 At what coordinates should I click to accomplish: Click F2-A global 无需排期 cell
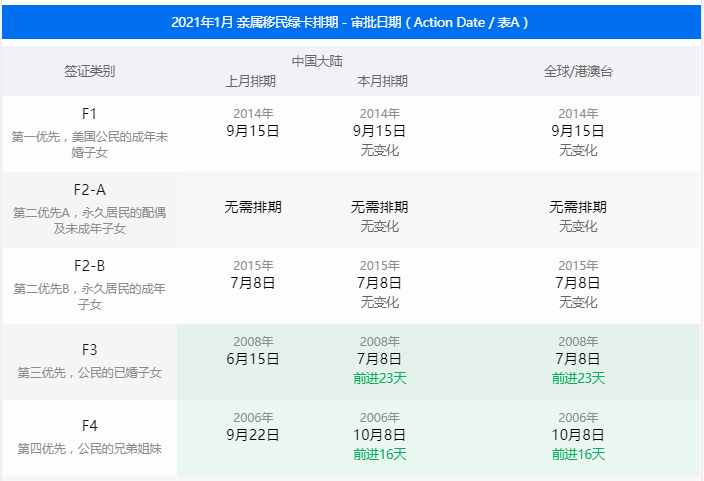(578, 207)
